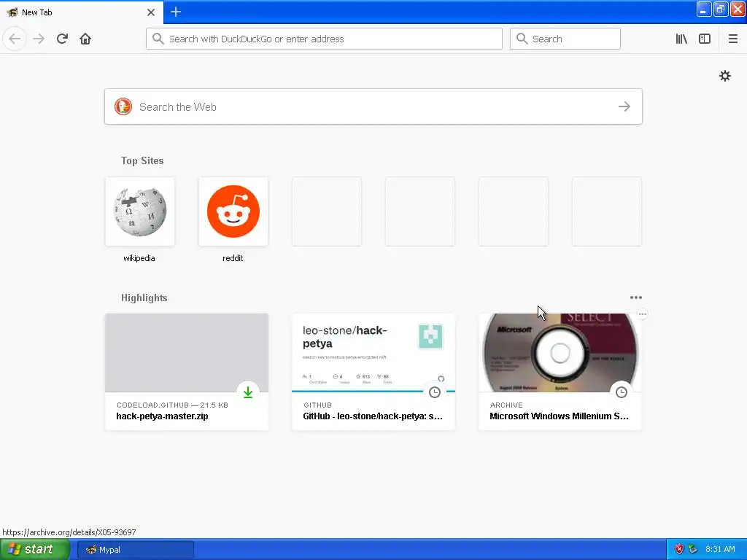Open GitHub leo-stone/hack-petya highlight card
The width and height of the screenshot is (747, 560).
point(373,371)
